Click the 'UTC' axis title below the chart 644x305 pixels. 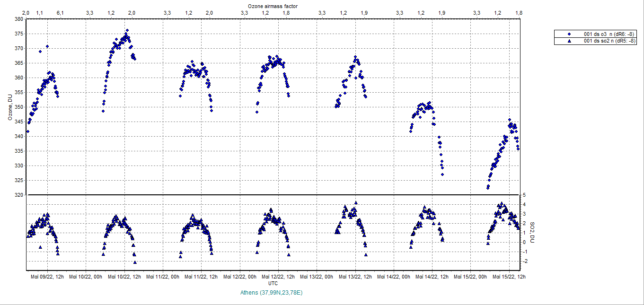coord(273,283)
